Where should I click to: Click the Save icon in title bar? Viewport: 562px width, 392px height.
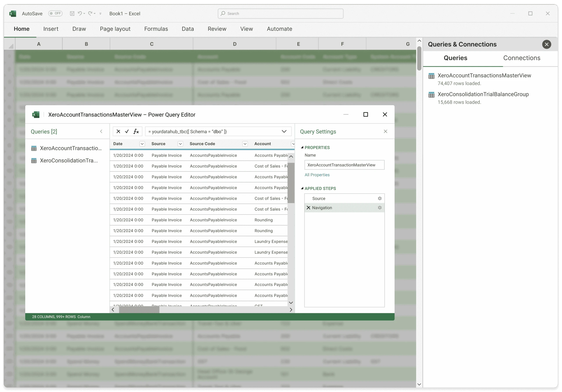click(72, 13)
